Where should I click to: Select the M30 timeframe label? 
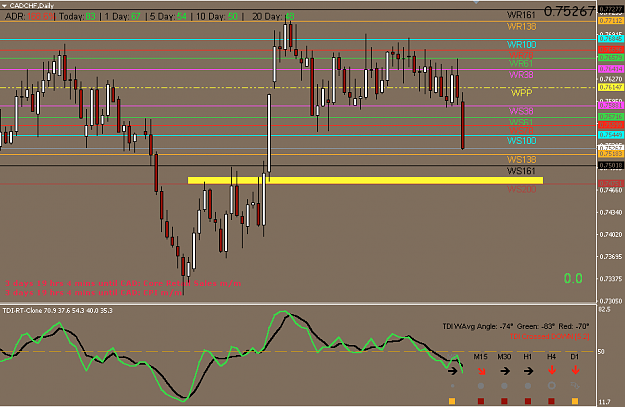tap(504, 357)
